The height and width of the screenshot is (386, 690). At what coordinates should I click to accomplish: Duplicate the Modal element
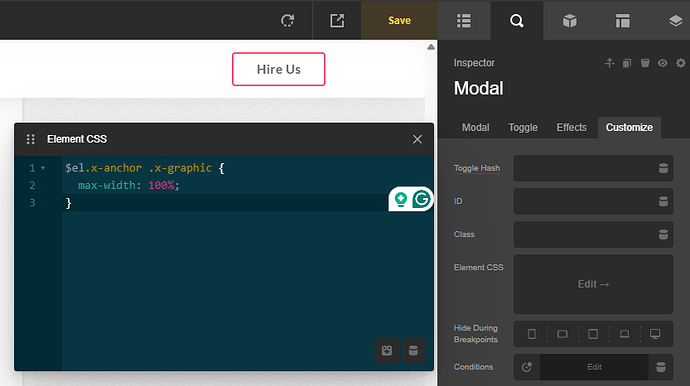pyautogui.click(x=627, y=63)
